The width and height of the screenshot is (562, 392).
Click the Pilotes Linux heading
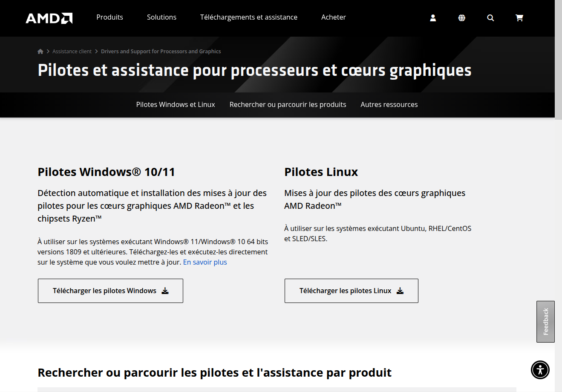[321, 172]
